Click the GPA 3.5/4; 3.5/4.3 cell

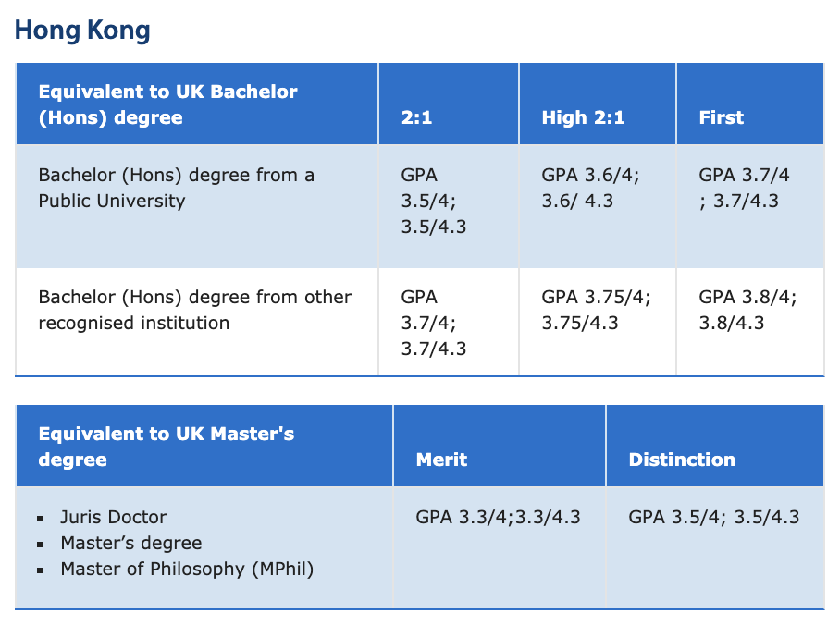pyautogui.click(x=433, y=201)
